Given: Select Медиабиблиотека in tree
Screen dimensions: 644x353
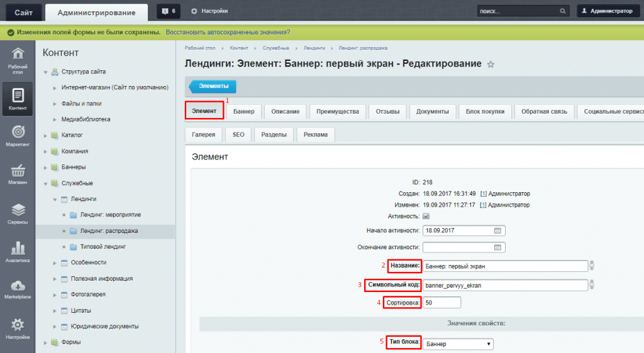Looking at the screenshot, I should [86, 120].
